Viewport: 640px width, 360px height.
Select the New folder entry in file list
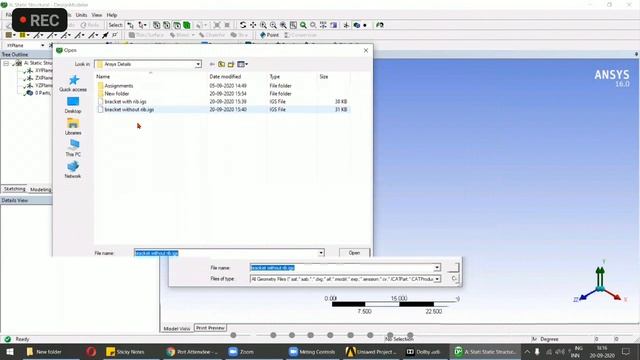[x=117, y=93]
